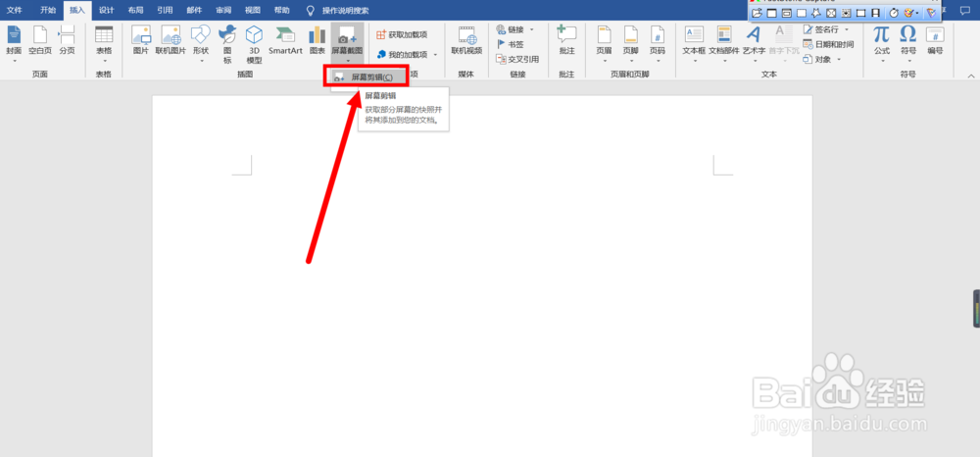The image size is (980, 457).
Task: Insert a 交叉引用 cross-reference
Action: [x=516, y=59]
